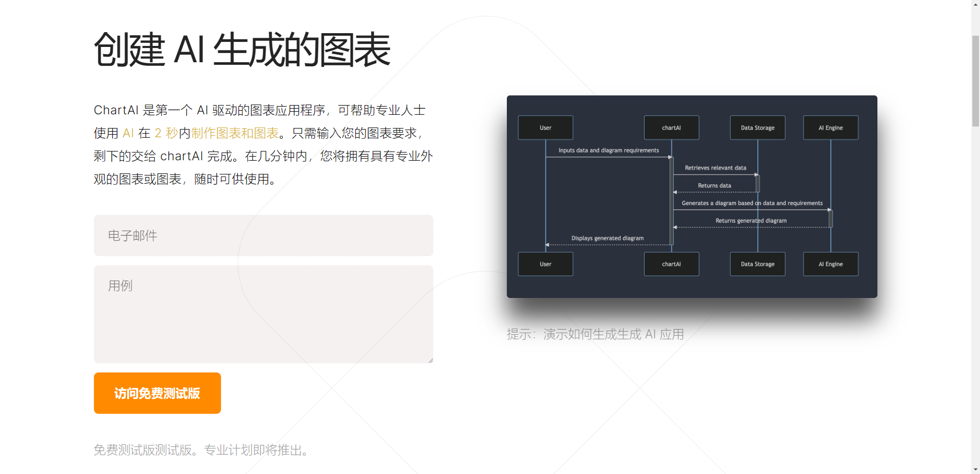Click highlighted text 2 秒
The height and width of the screenshot is (474, 980).
pos(166,133)
